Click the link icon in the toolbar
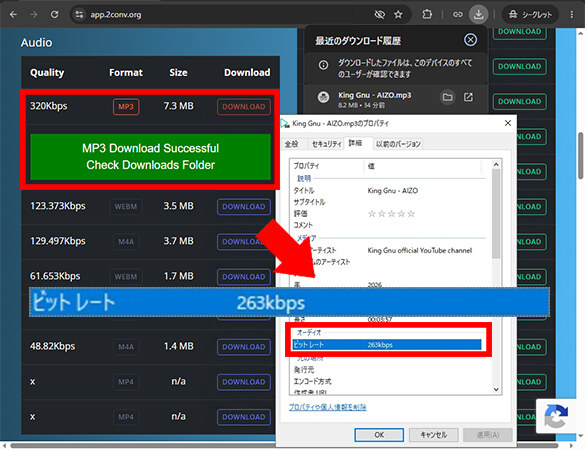This screenshot has width=585, height=450. tap(458, 15)
